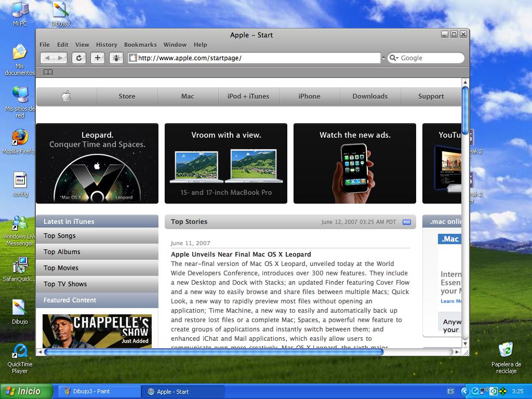Click the Inicio start button
This screenshot has height=399, width=532.
pyautogui.click(x=26, y=391)
